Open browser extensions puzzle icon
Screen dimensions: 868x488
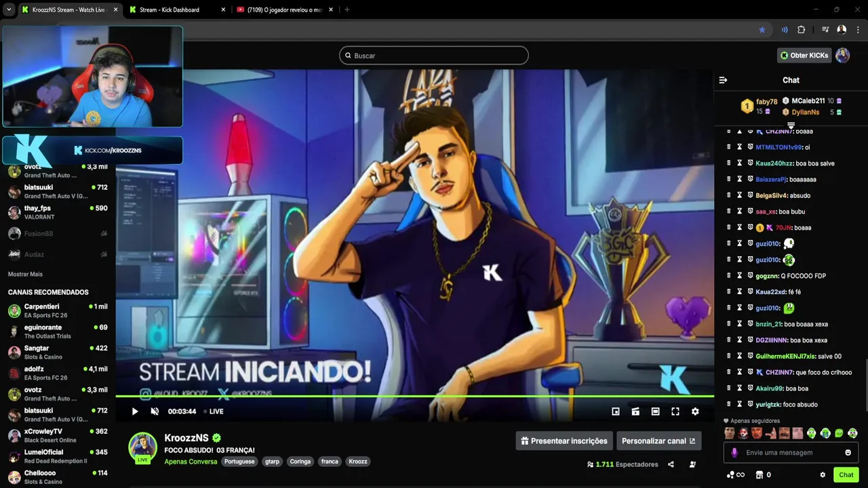click(802, 30)
